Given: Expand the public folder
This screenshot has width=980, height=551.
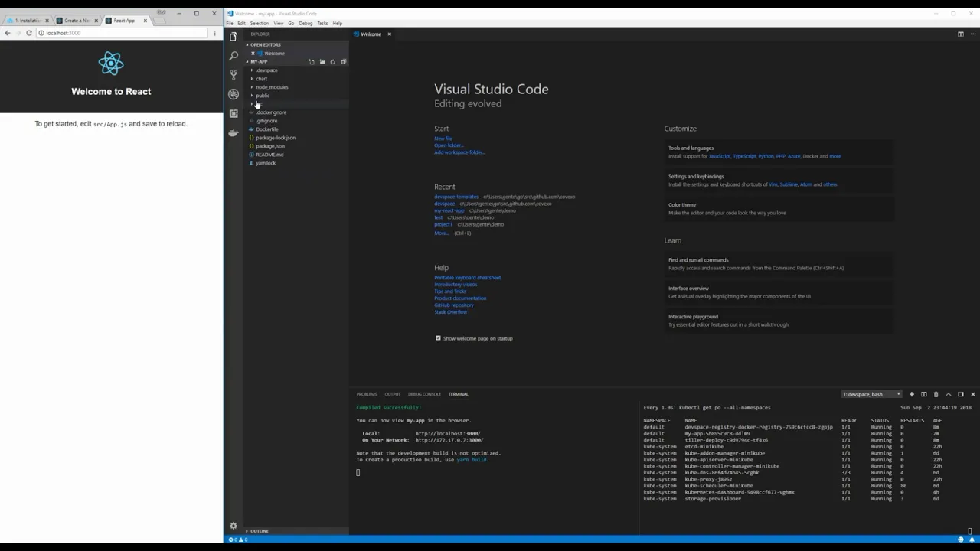Looking at the screenshot, I should [263, 96].
